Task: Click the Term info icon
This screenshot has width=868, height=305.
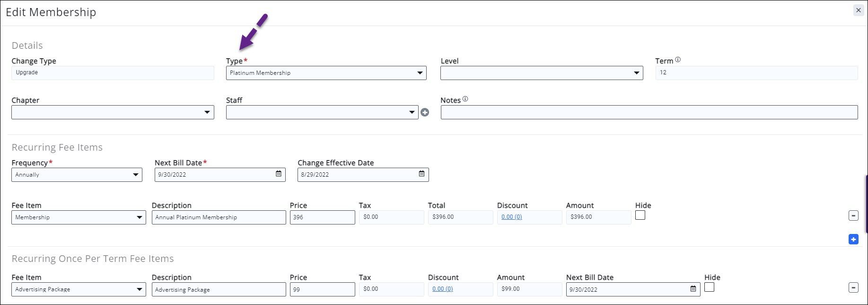Action: coord(678,60)
